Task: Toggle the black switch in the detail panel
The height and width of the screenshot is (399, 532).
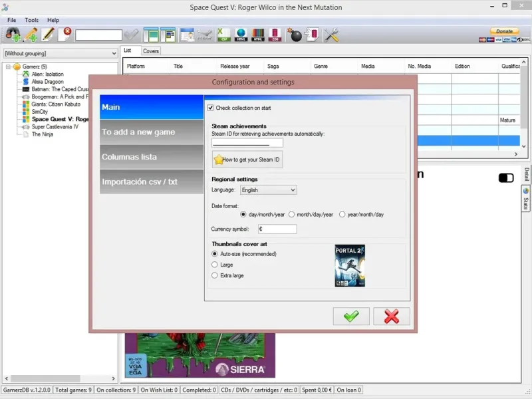Action: (506, 178)
